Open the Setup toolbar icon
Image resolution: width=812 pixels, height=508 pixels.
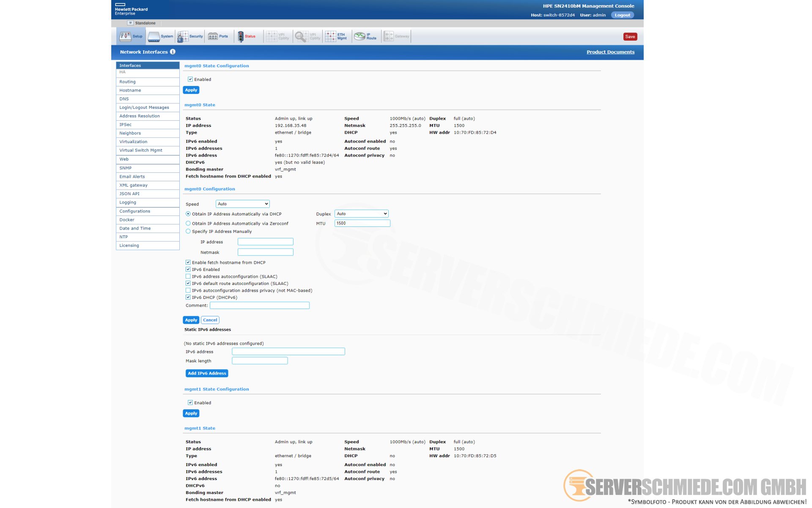click(x=125, y=36)
